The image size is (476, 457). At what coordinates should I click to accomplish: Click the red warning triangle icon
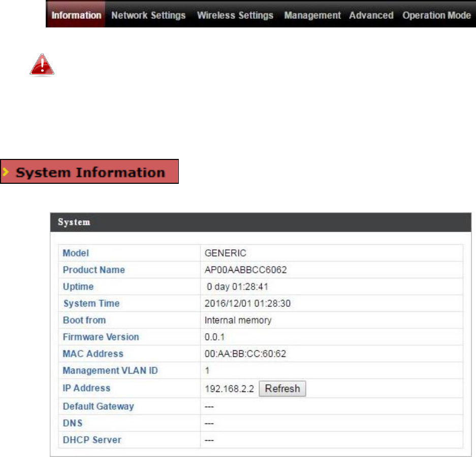42,64
